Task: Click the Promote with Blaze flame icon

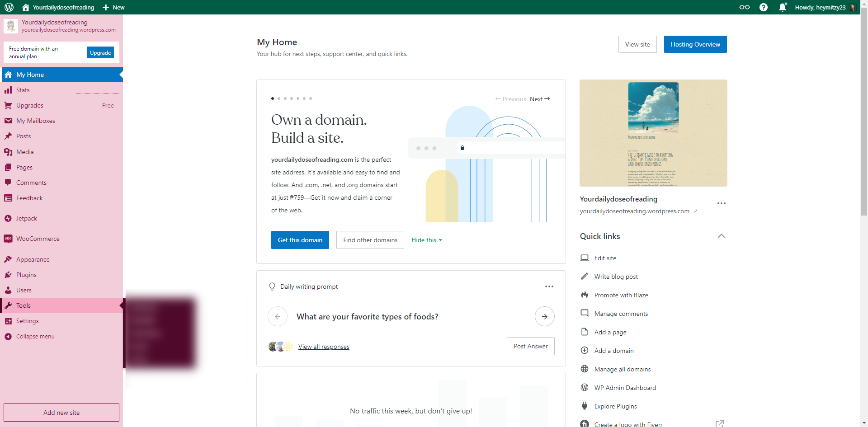Action: (585, 295)
